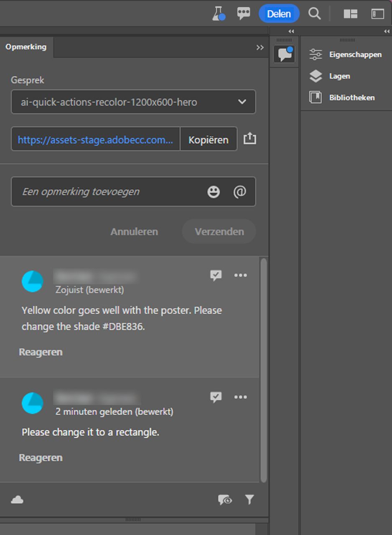Image resolution: width=392 pixels, height=535 pixels.
Task: Resolve the rectangle comment checkmark
Action: (x=216, y=397)
